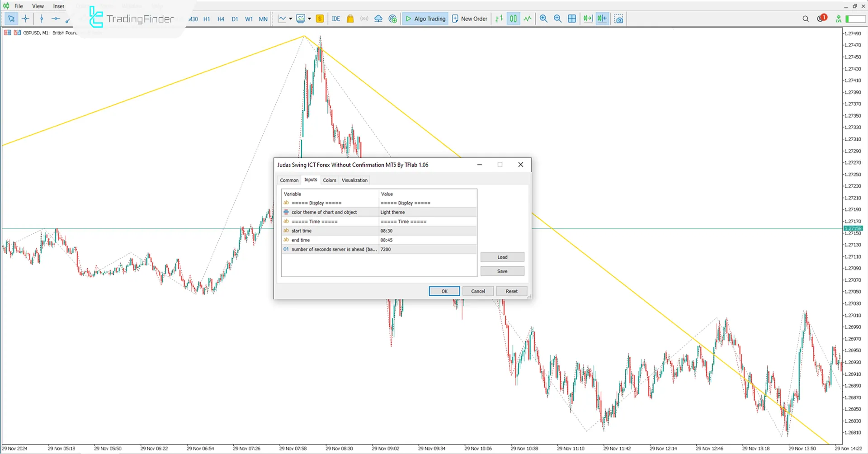The image size is (868, 454).
Task: Click Reset to restore default inputs
Action: click(511, 291)
